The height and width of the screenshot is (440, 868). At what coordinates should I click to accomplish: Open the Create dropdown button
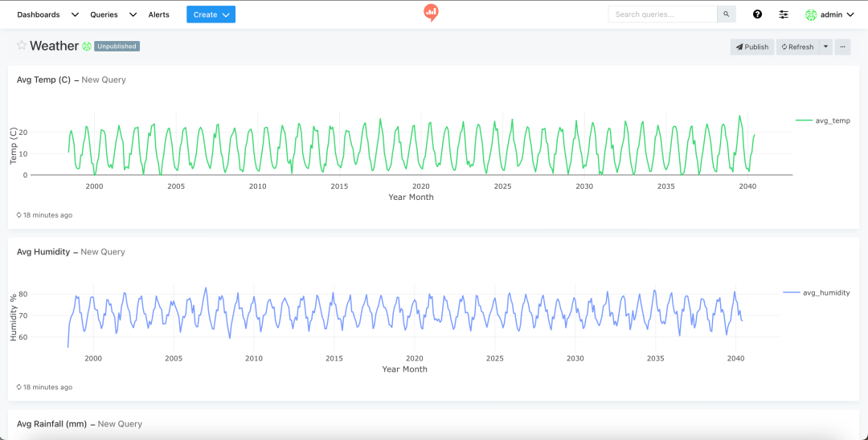point(211,14)
